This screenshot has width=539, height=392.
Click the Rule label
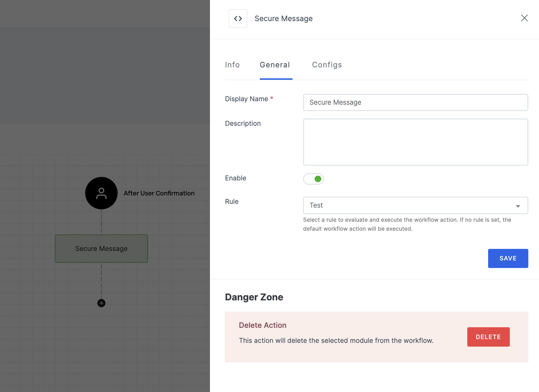point(232,201)
